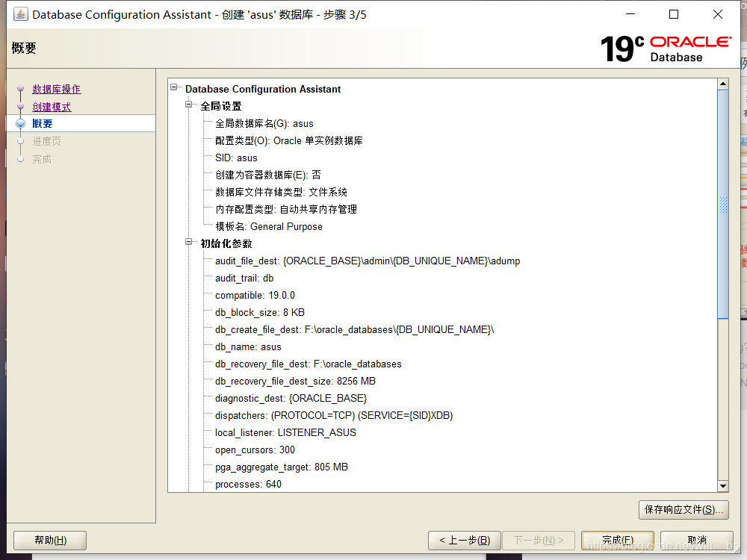Select the SID: asus row
Screen dimensions: 747x560
(x=236, y=158)
